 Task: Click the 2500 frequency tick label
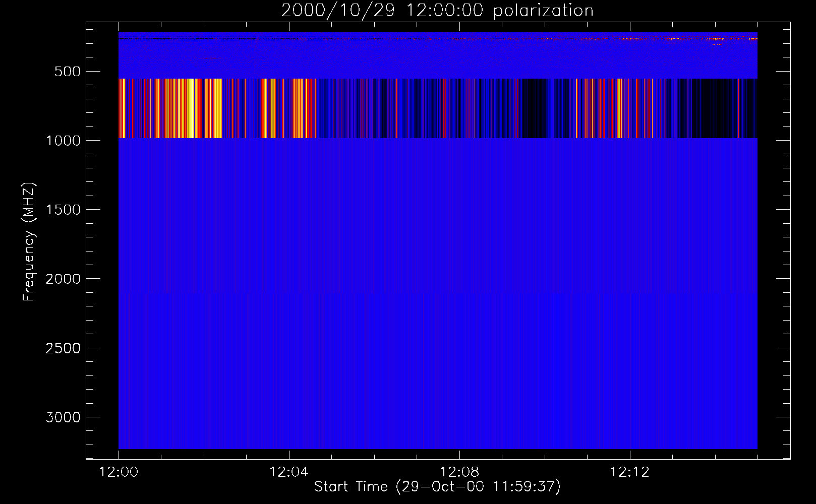click(63, 348)
